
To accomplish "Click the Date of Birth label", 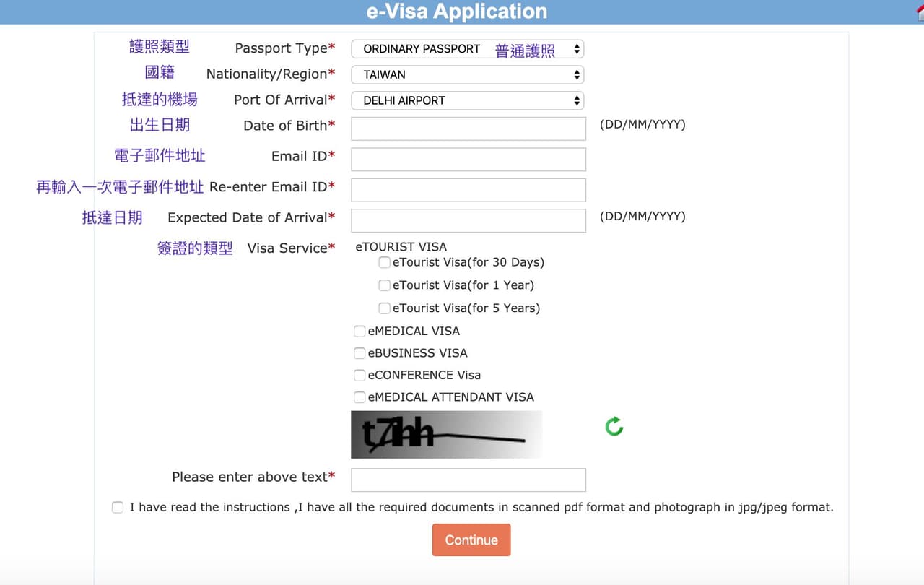I will click(x=289, y=126).
